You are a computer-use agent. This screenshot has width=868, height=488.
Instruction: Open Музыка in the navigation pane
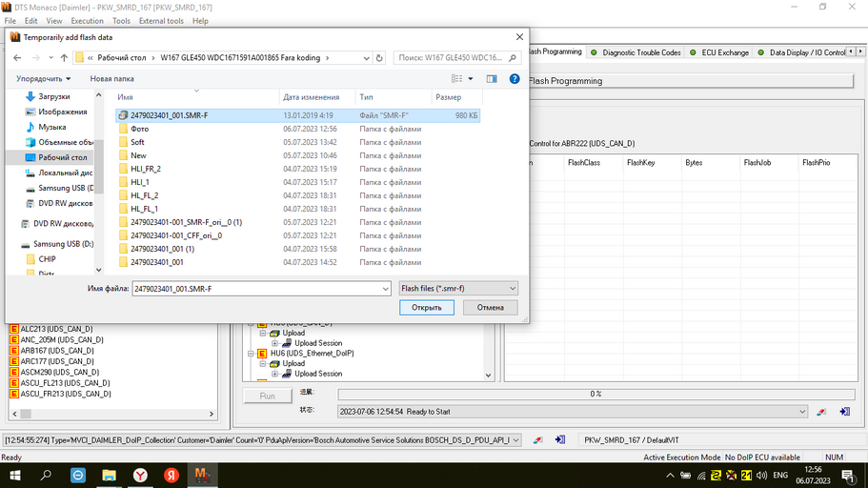[x=52, y=127]
